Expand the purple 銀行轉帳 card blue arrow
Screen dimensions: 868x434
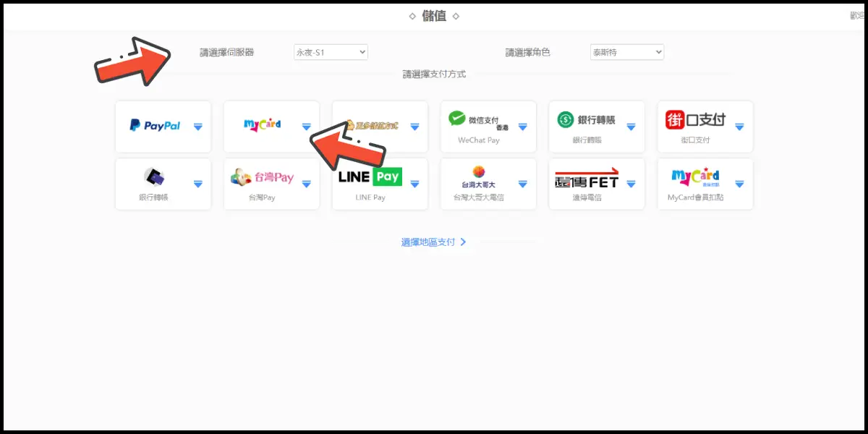[x=198, y=184]
